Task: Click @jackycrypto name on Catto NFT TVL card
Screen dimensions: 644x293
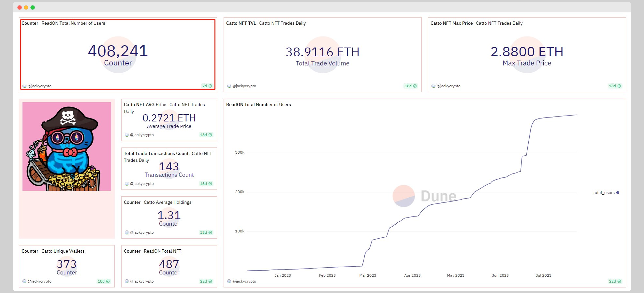Action: click(x=244, y=86)
